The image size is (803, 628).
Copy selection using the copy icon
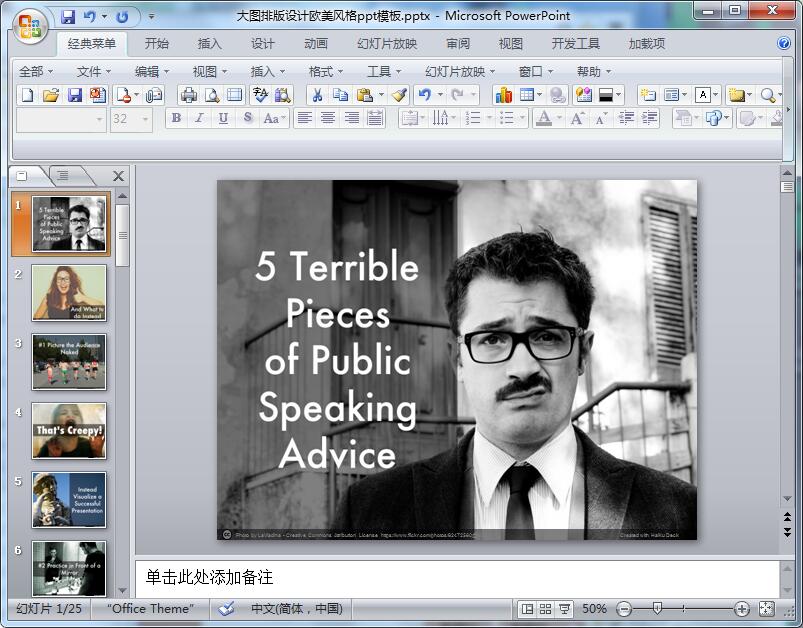tap(341, 95)
